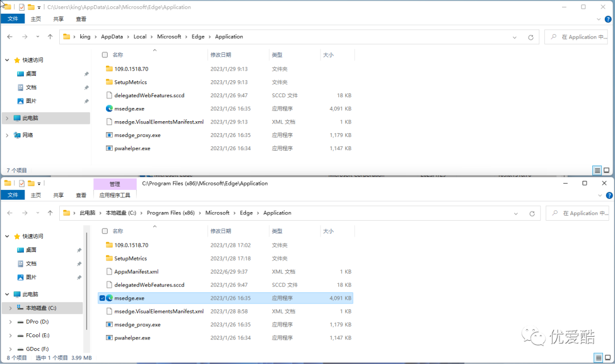Click pwahelper.exe icon in bottom window

109,338
